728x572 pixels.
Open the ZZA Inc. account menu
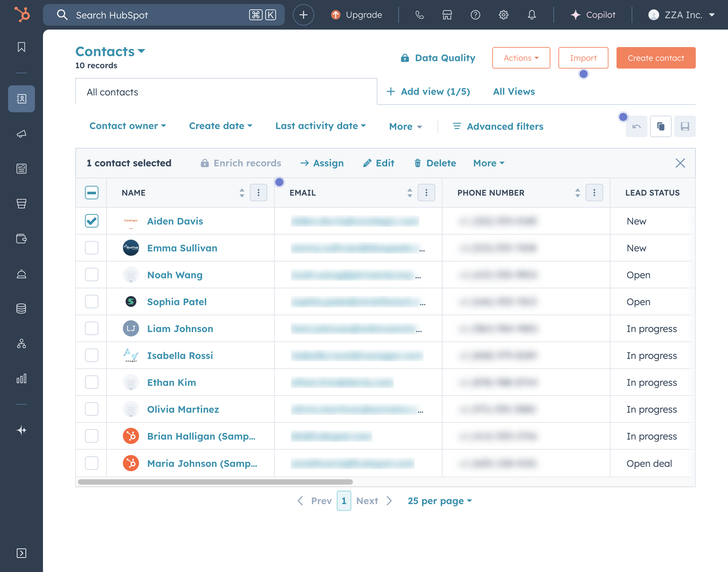[682, 15]
